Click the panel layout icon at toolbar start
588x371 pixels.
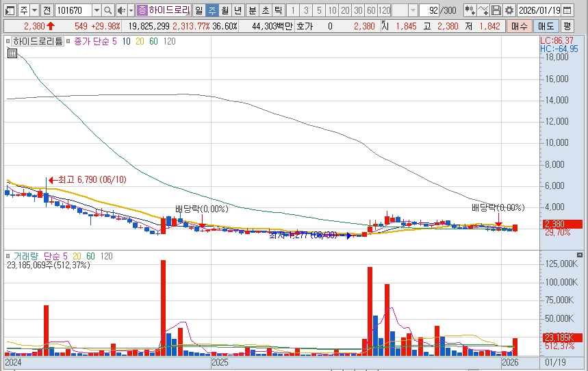point(10,10)
